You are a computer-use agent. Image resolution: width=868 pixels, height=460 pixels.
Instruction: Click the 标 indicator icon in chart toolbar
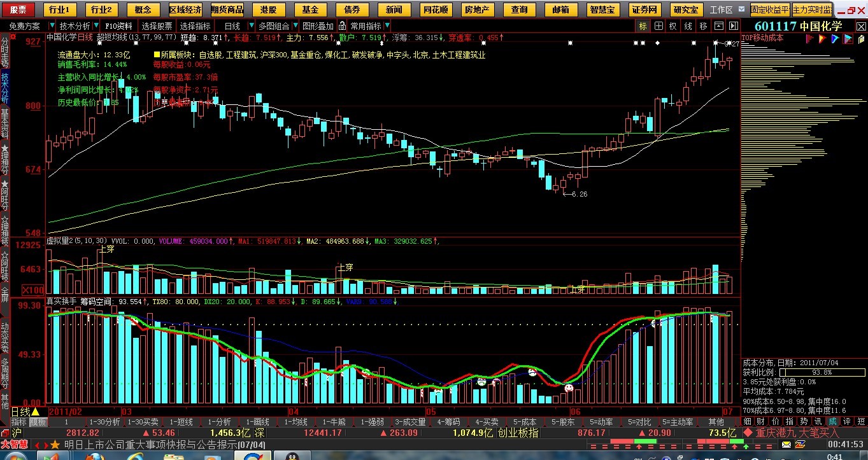click(643, 26)
